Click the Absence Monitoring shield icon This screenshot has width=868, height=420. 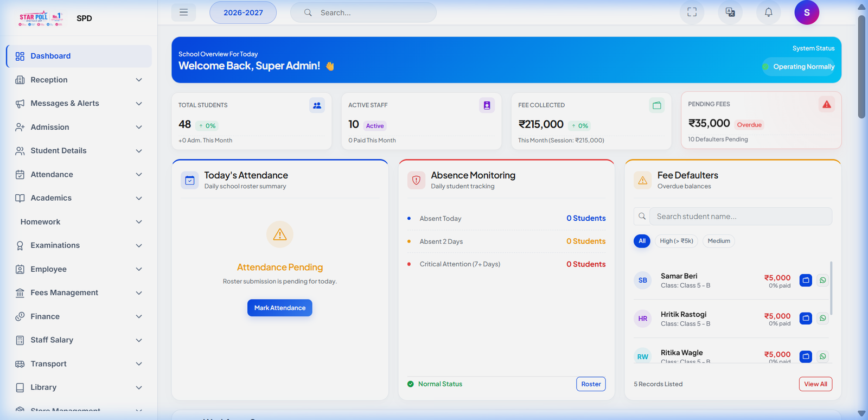[416, 180]
